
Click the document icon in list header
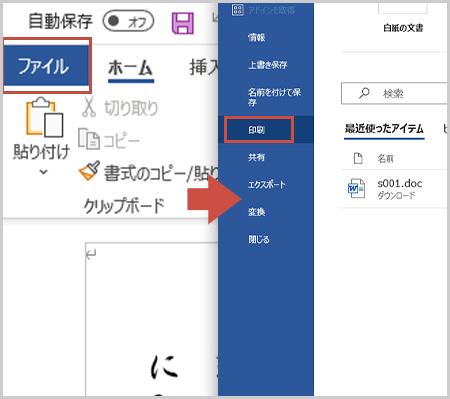tap(358, 158)
